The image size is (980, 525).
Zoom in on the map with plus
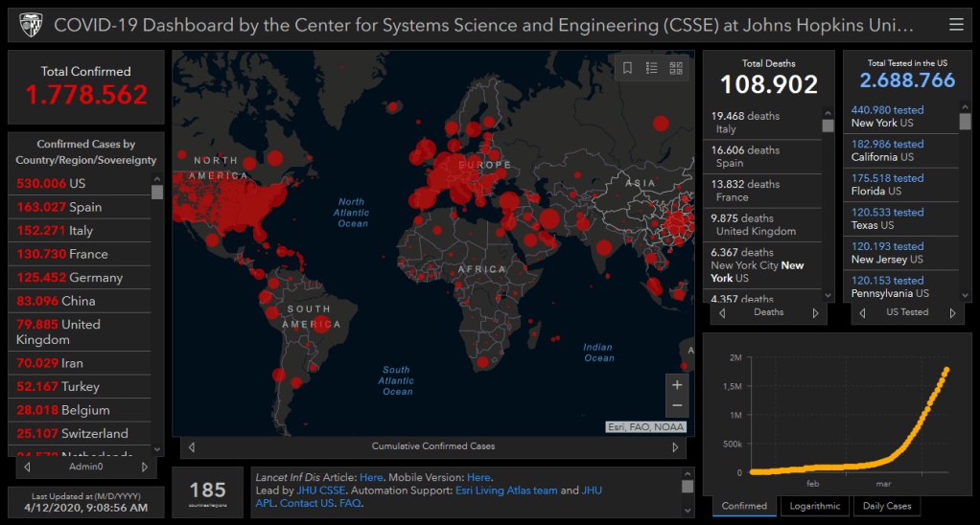pos(677,385)
